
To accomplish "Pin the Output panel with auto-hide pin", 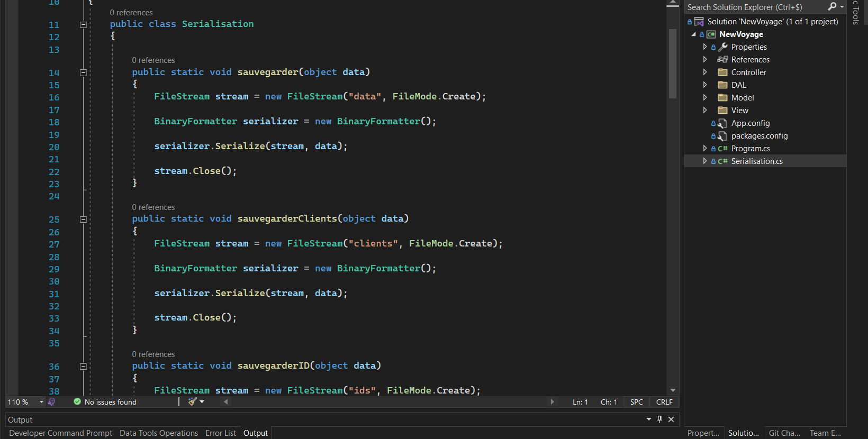I will pyautogui.click(x=659, y=419).
